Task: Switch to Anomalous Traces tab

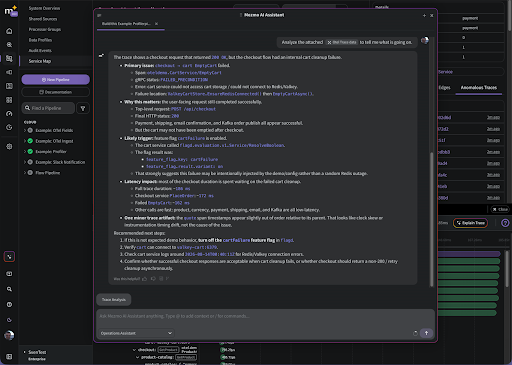Action: click(479, 88)
